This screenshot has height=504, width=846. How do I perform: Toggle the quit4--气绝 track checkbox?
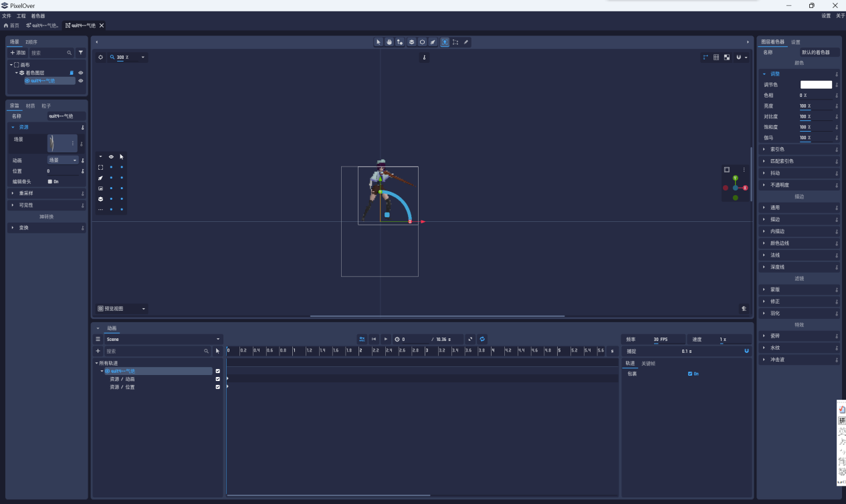pyautogui.click(x=218, y=371)
